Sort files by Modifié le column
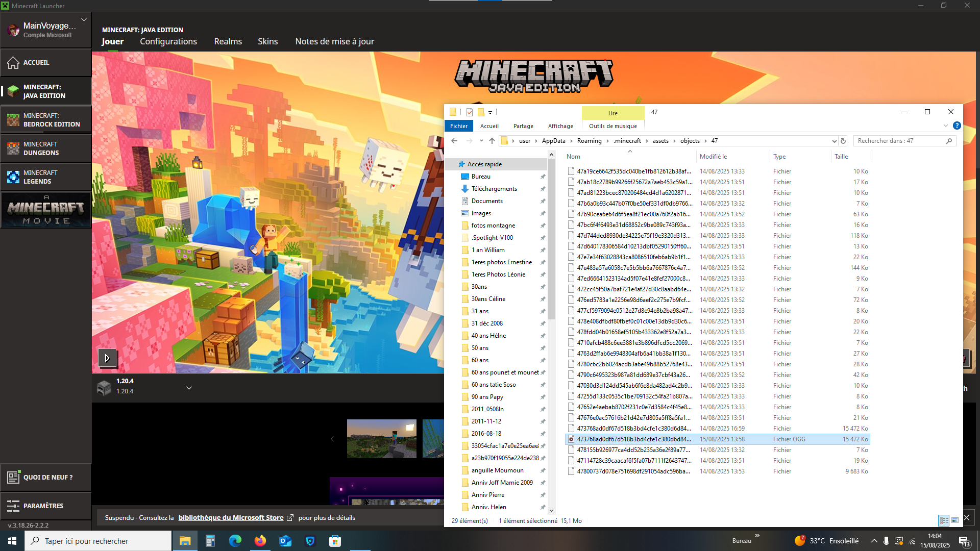The width and height of the screenshot is (980, 551). (x=733, y=157)
